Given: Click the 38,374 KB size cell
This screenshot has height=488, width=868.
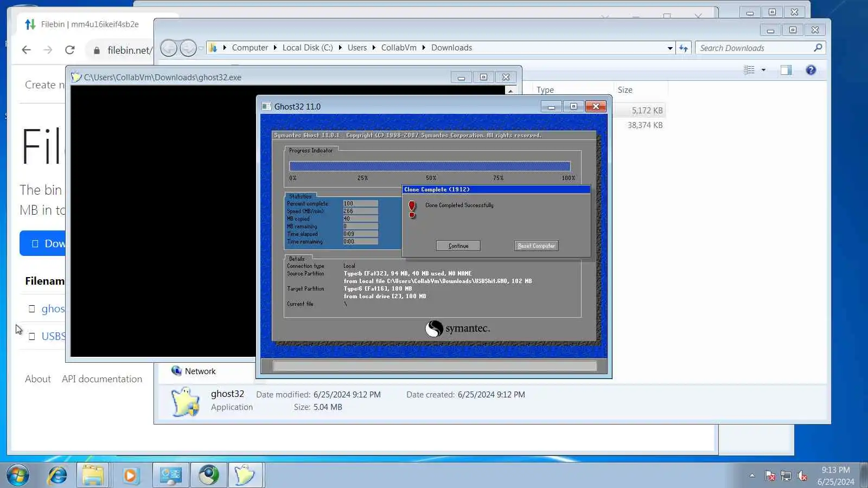Looking at the screenshot, I should [x=645, y=125].
